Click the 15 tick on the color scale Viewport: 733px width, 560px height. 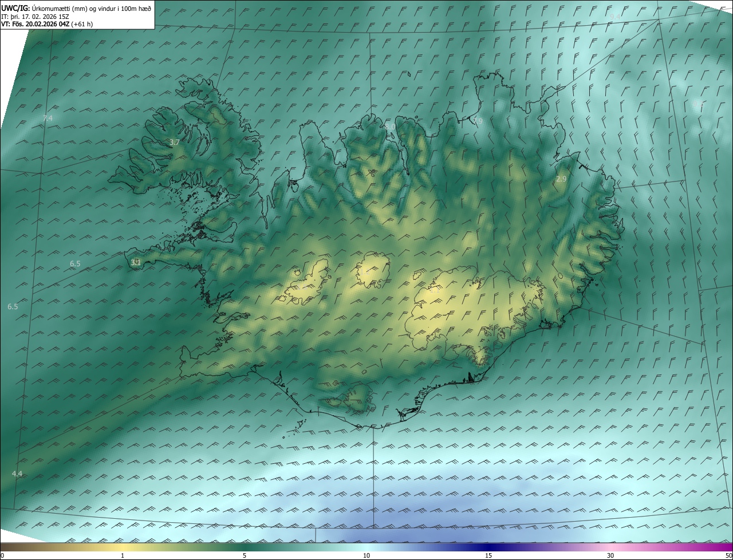(488, 555)
